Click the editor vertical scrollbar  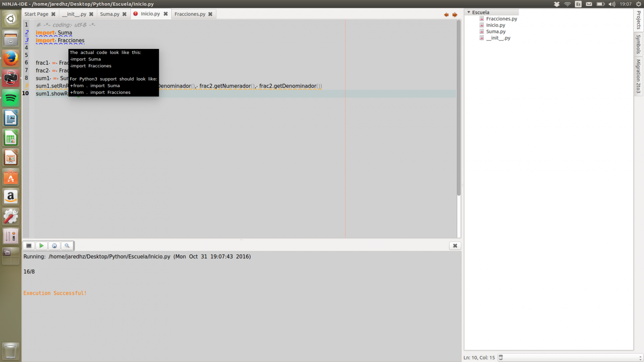coord(459,108)
